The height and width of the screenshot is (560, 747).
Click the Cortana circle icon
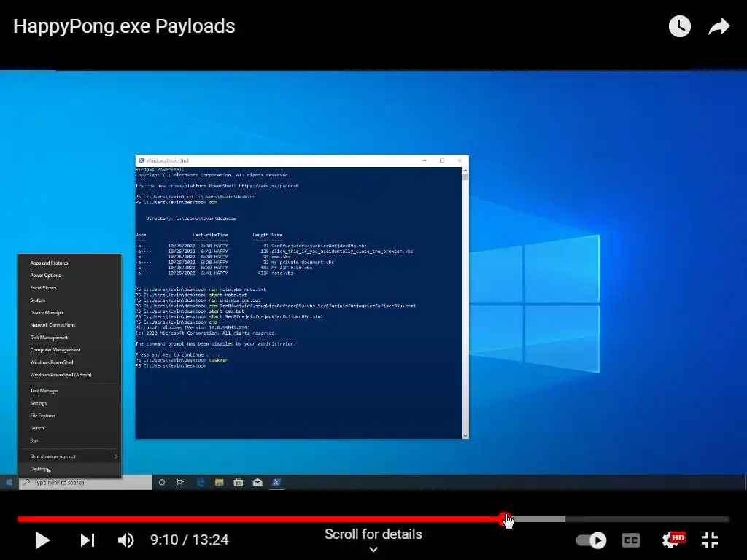[x=161, y=483]
